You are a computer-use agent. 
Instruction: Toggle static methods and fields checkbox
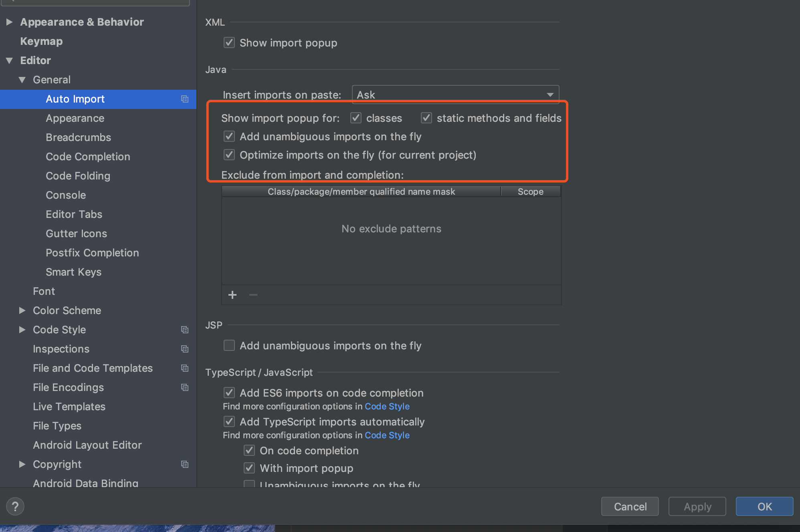pyautogui.click(x=426, y=118)
